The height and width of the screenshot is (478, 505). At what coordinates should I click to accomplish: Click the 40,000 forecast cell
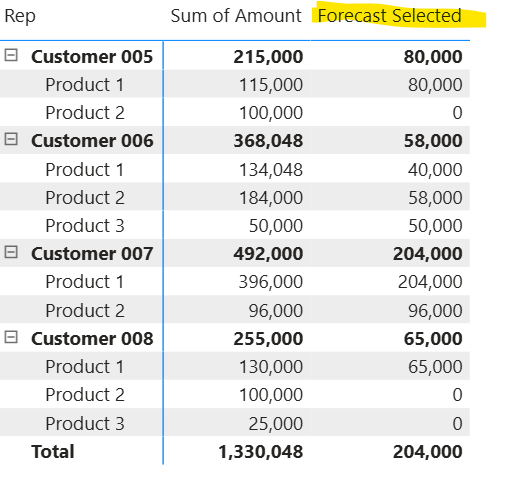click(435, 169)
